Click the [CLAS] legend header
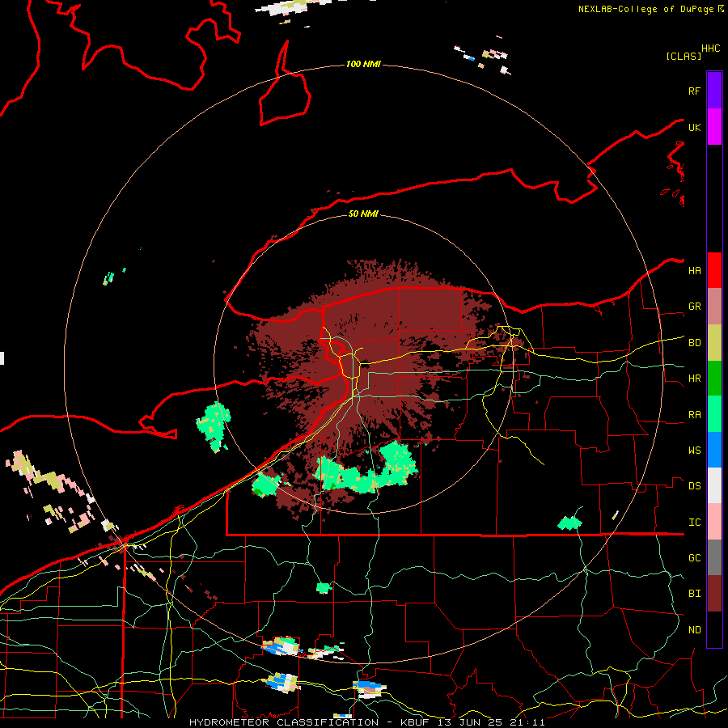 [x=683, y=56]
